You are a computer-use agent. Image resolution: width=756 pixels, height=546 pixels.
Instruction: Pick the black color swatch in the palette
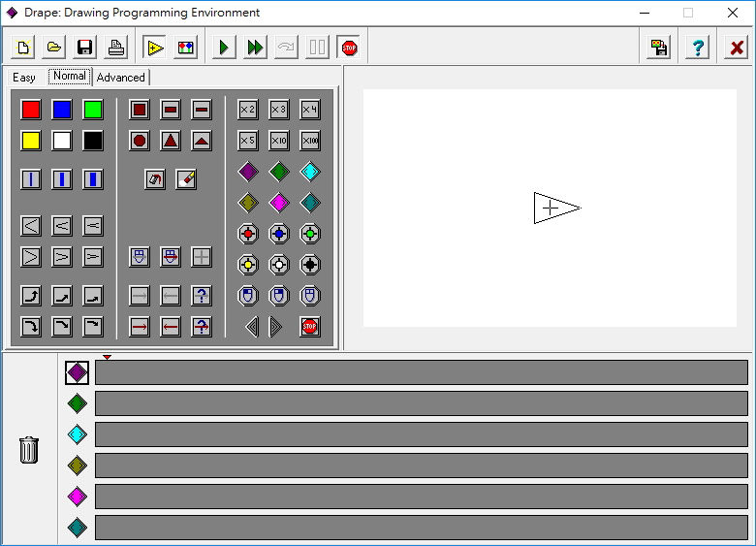[x=93, y=141]
